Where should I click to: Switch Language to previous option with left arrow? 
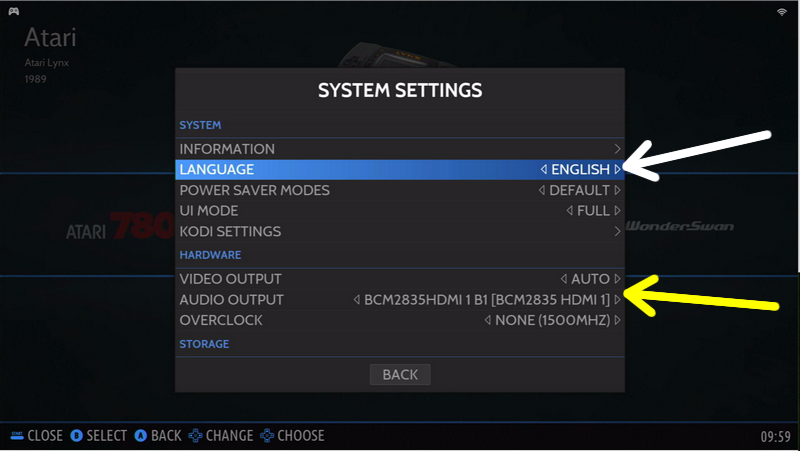pos(544,169)
